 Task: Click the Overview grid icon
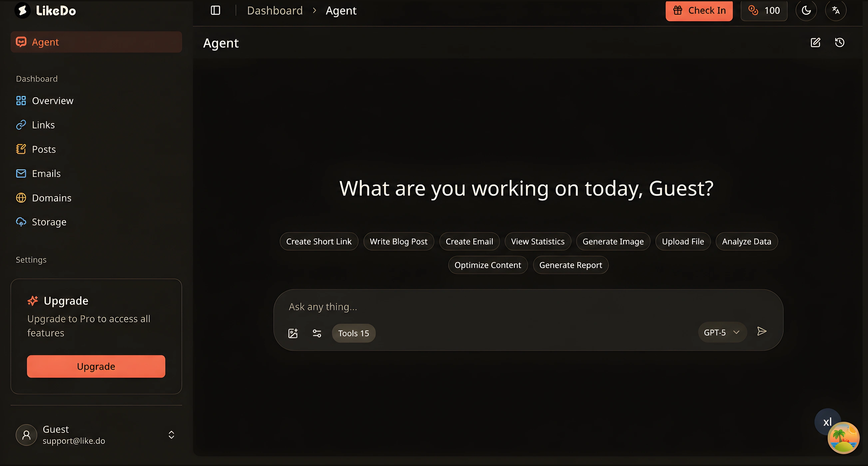[21, 101]
